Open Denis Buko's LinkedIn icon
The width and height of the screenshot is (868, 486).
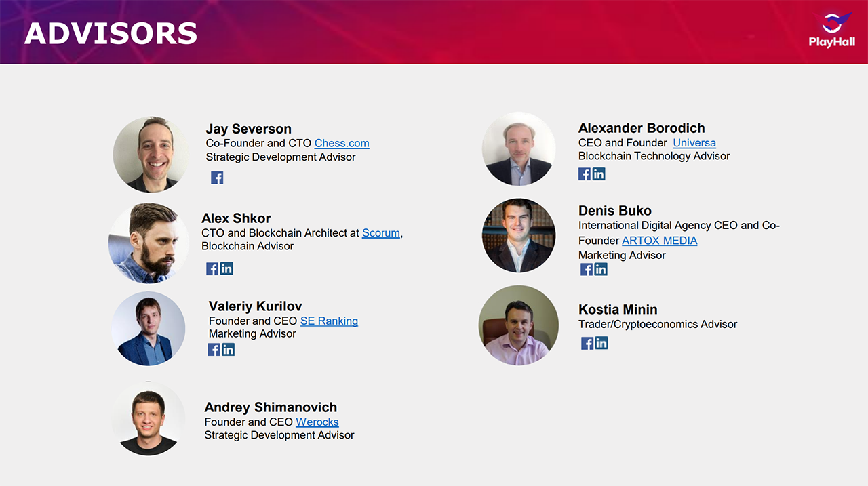click(x=601, y=269)
